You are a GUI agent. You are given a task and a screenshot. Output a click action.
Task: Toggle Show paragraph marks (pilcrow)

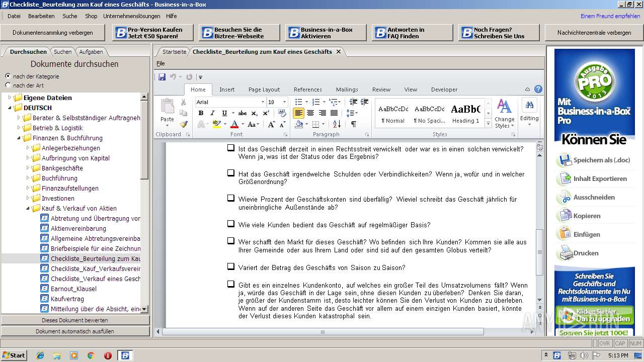click(353, 124)
